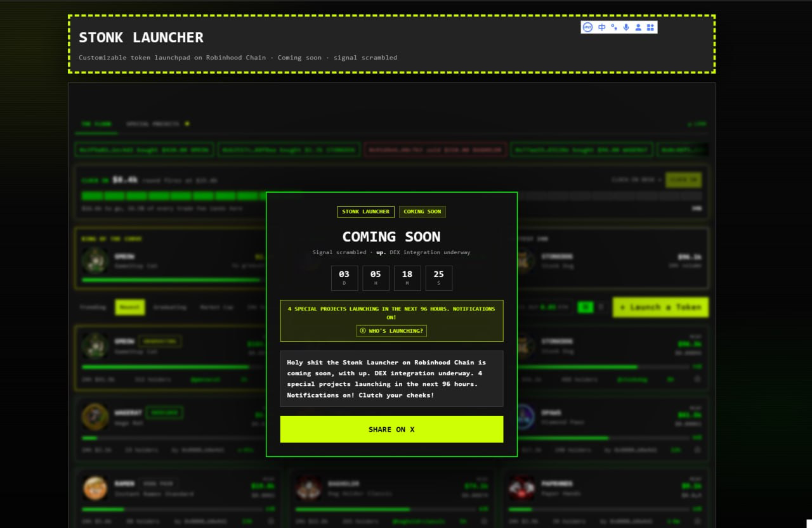812x528 pixels.
Task: Click the Clock In button
Action: click(x=683, y=180)
